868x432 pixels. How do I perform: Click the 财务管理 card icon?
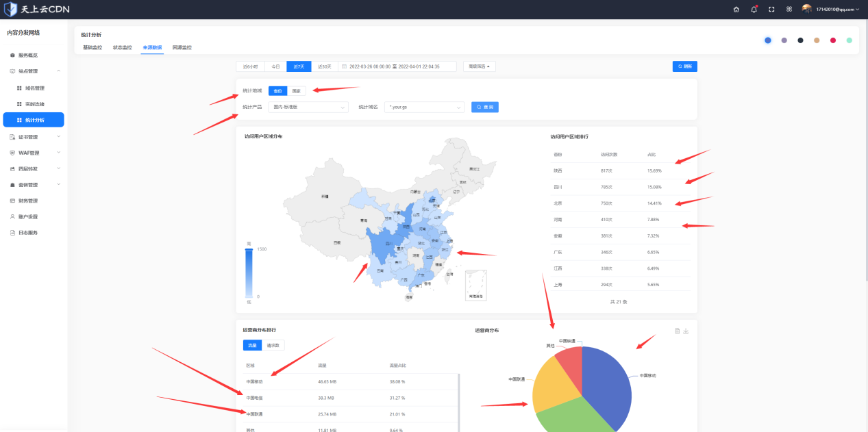12,201
